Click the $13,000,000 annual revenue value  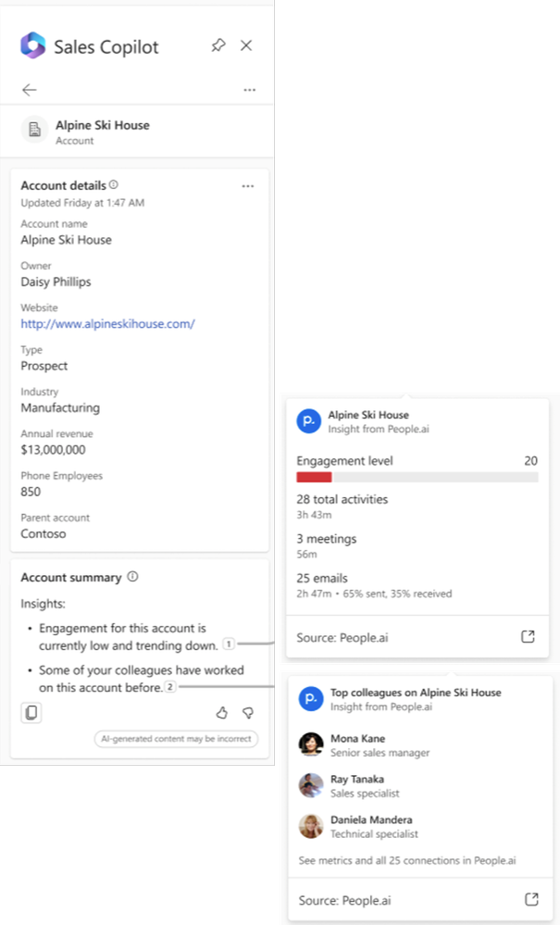pyautogui.click(x=53, y=449)
